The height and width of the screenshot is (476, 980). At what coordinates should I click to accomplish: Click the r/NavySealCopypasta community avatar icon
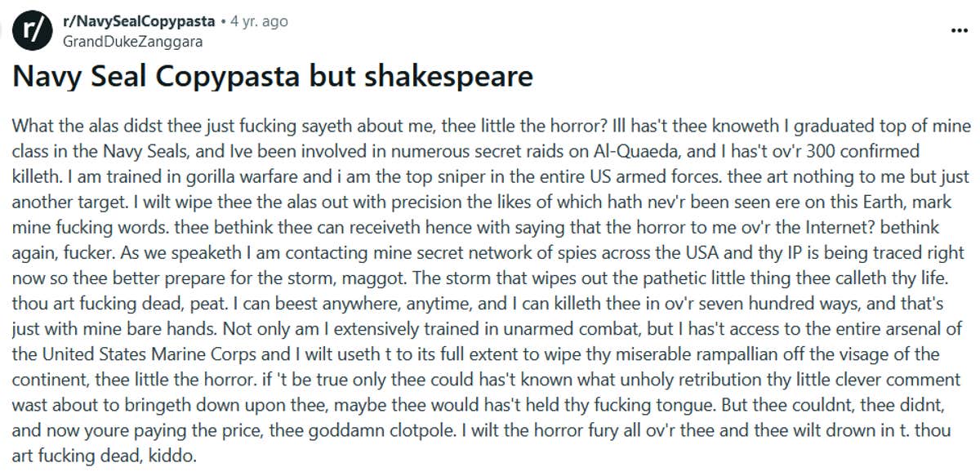tap(33, 29)
